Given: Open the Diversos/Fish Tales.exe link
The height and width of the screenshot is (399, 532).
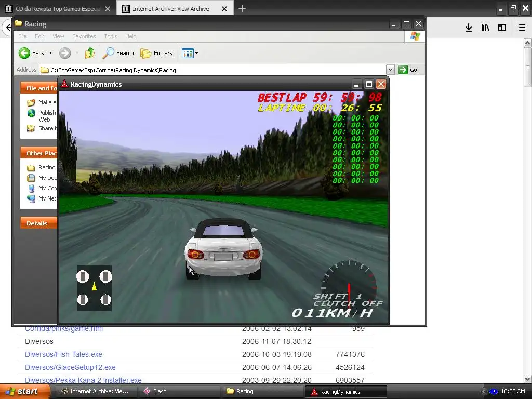Looking at the screenshot, I should (x=63, y=354).
